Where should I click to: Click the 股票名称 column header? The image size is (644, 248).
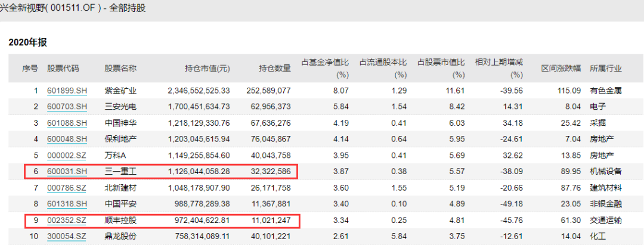click(x=120, y=69)
